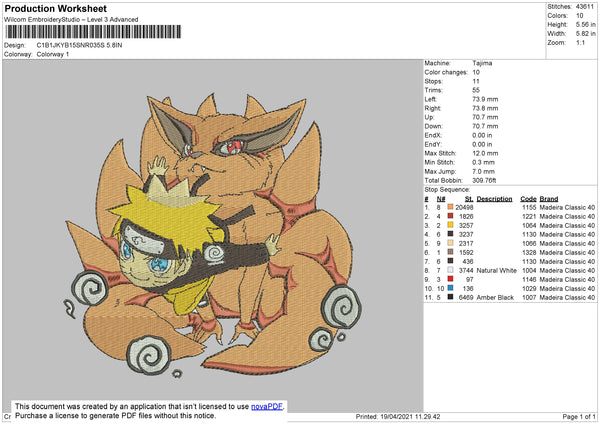Click the N# column header
Viewport: 600px width, 424px height.
pos(441,199)
